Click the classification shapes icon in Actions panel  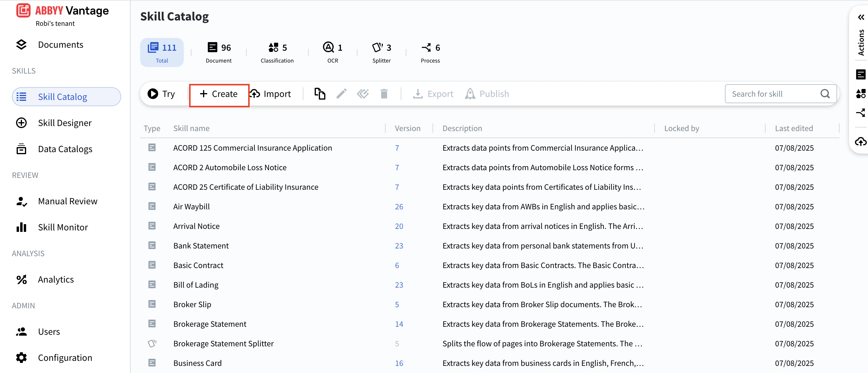point(860,94)
